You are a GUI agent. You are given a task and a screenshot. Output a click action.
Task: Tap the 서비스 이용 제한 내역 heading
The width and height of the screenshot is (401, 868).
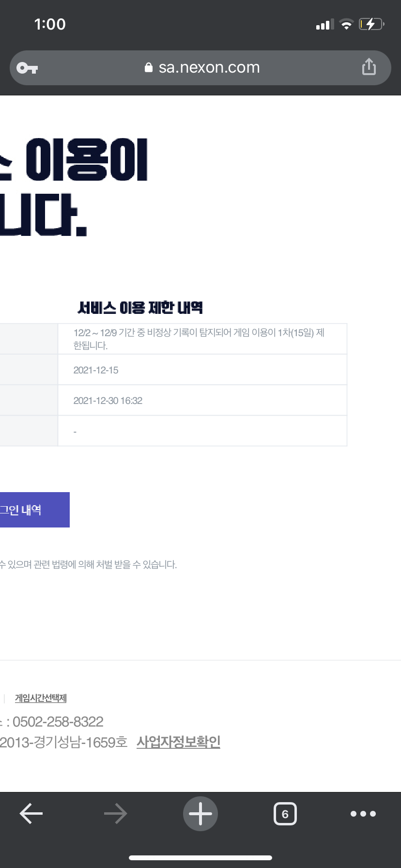point(140,308)
